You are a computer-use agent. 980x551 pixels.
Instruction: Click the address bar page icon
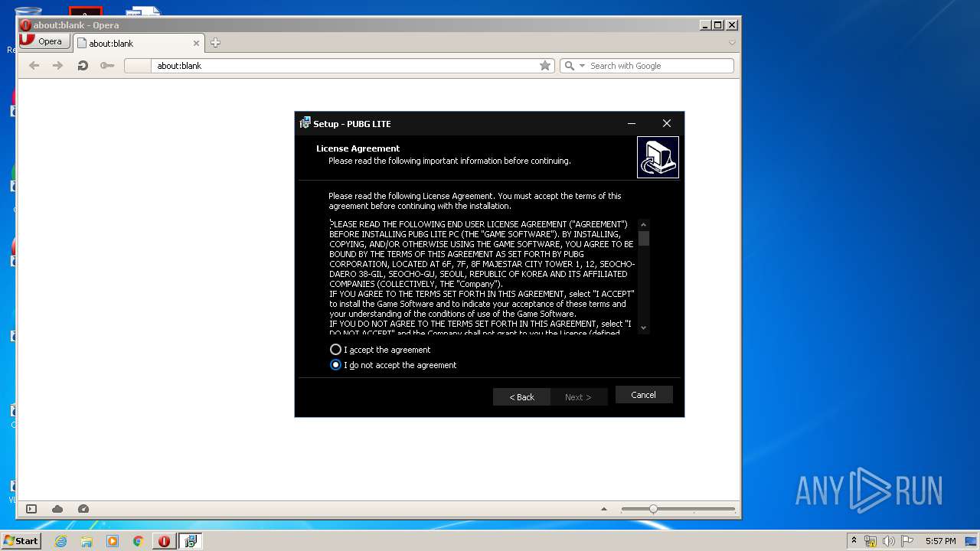(138, 66)
